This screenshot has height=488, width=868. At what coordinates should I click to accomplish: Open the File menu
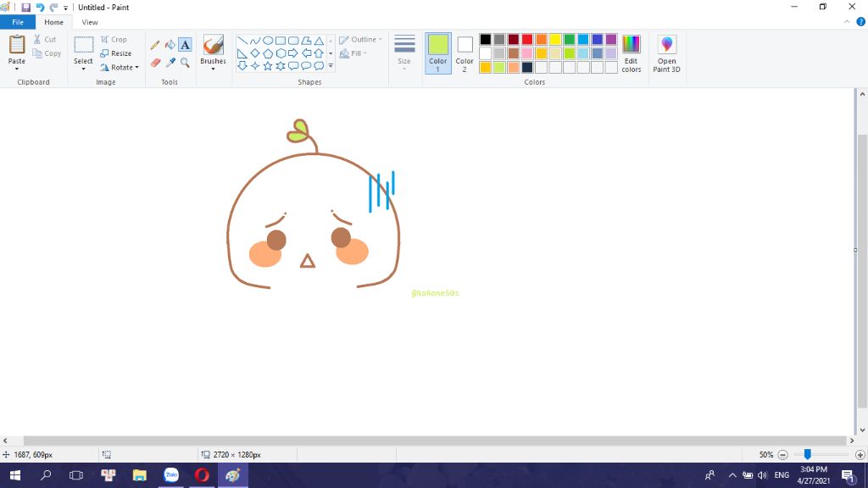click(18, 22)
